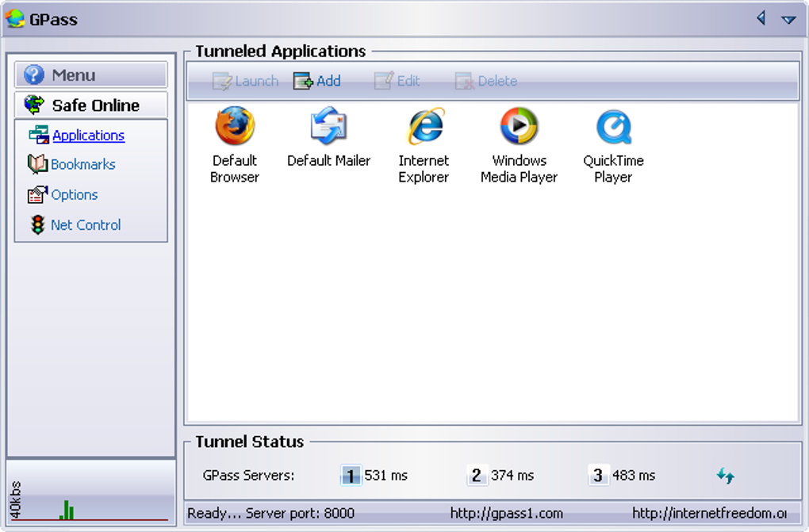The width and height of the screenshot is (809, 532).
Task: Click the Options checklist icon
Action: pos(37,194)
